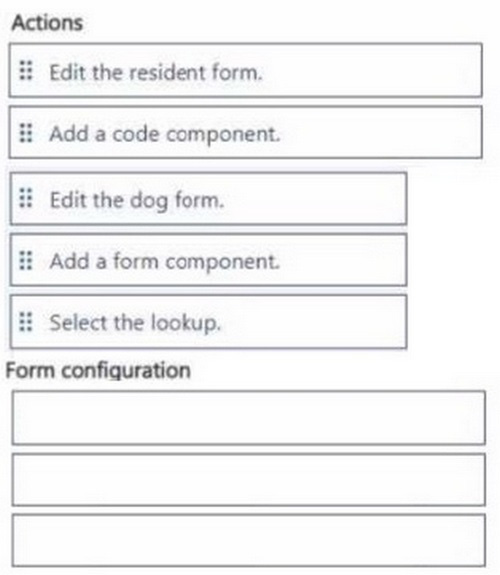Click the 'code component' text label
500x575 pixels.
pos(196,135)
